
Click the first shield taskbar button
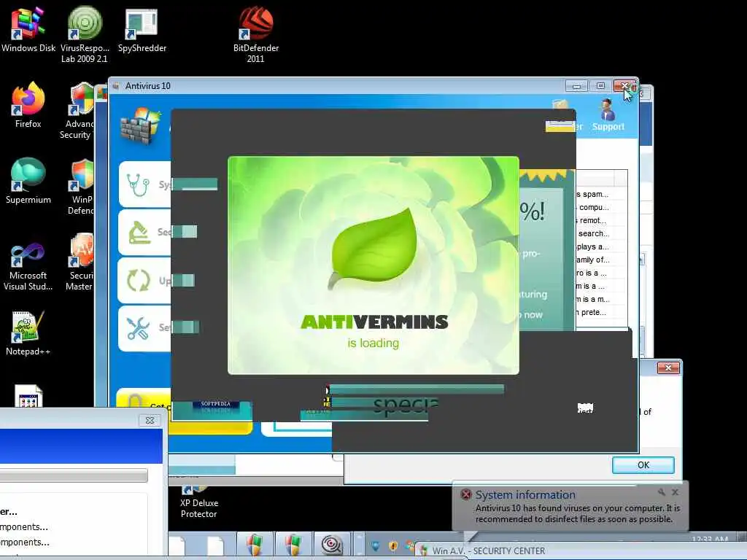[x=255, y=544]
